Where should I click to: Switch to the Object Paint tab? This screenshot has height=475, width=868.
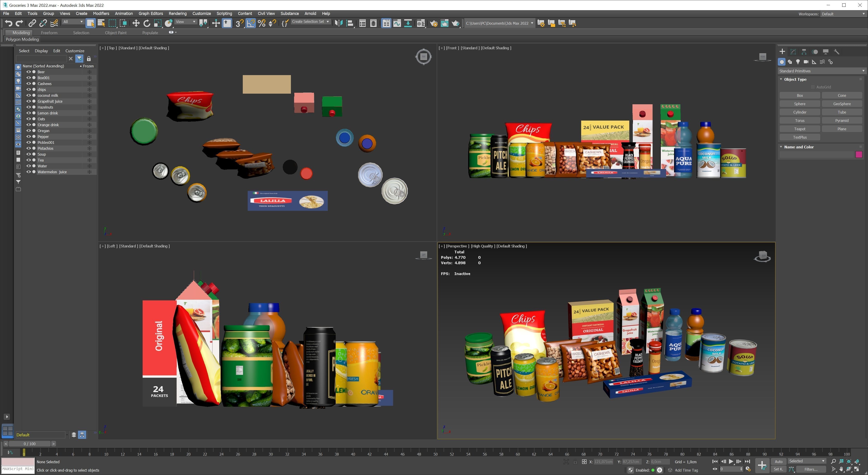(116, 33)
